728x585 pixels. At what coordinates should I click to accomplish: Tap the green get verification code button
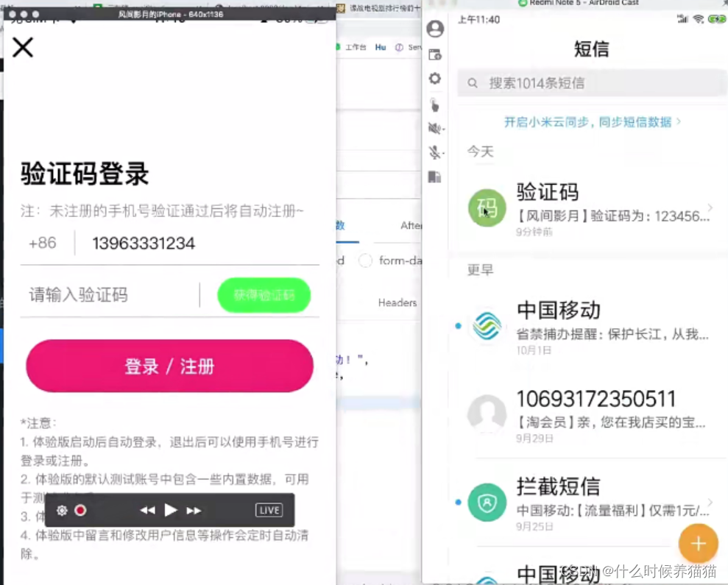click(x=264, y=295)
